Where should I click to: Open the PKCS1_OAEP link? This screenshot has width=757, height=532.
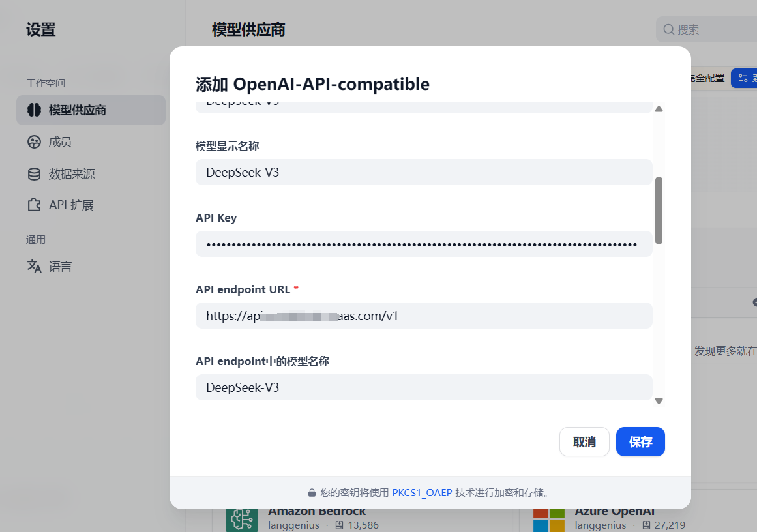coord(422,493)
